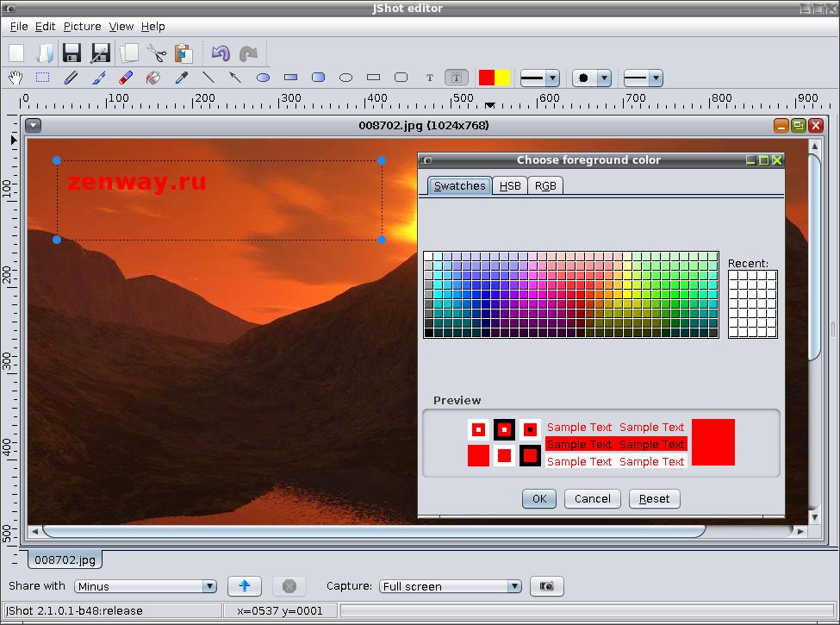Pick the eyedropper color picker tool
The image size is (840, 625).
point(181,78)
